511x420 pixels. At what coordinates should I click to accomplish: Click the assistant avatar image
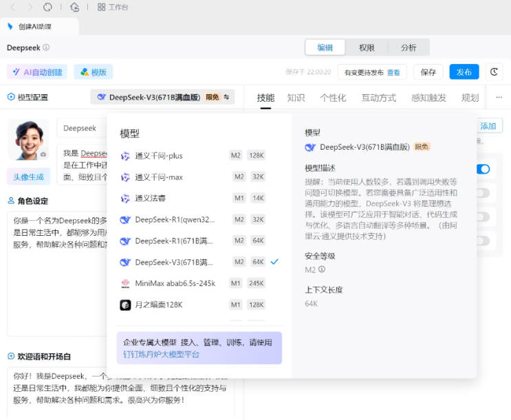pyautogui.click(x=29, y=140)
